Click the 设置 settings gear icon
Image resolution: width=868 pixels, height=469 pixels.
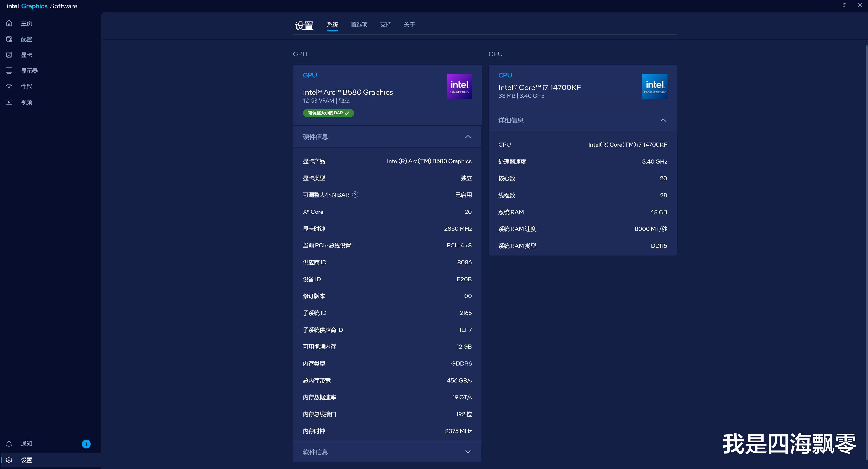click(9, 460)
